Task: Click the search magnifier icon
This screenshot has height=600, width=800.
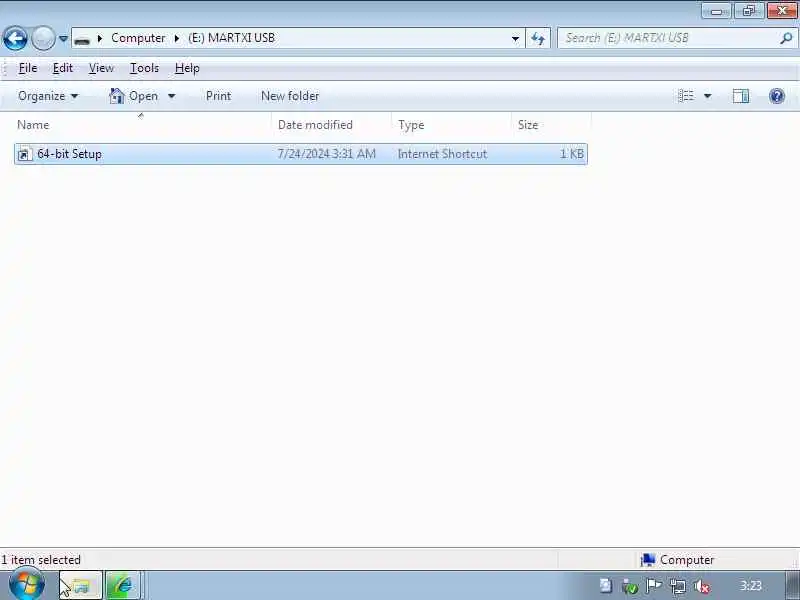Action: 786,38
